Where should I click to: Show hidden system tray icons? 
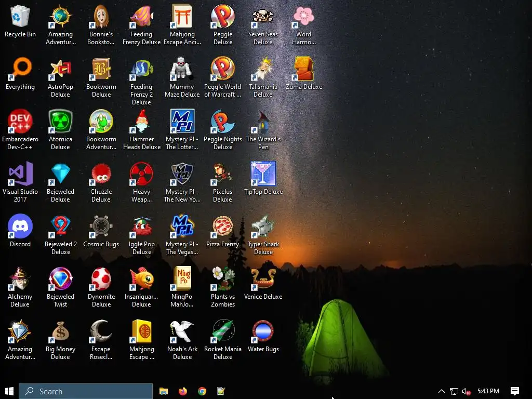[x=442, y=391]
